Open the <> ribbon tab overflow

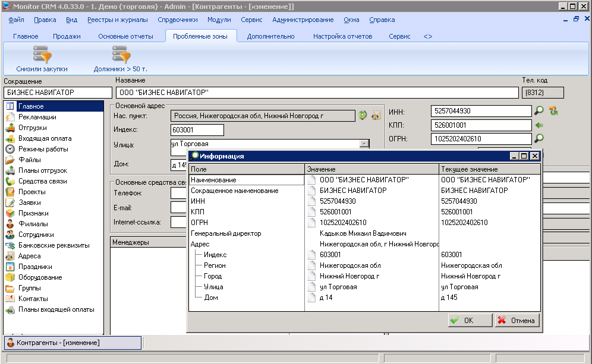pyautogui.click(x=427, y=36)
